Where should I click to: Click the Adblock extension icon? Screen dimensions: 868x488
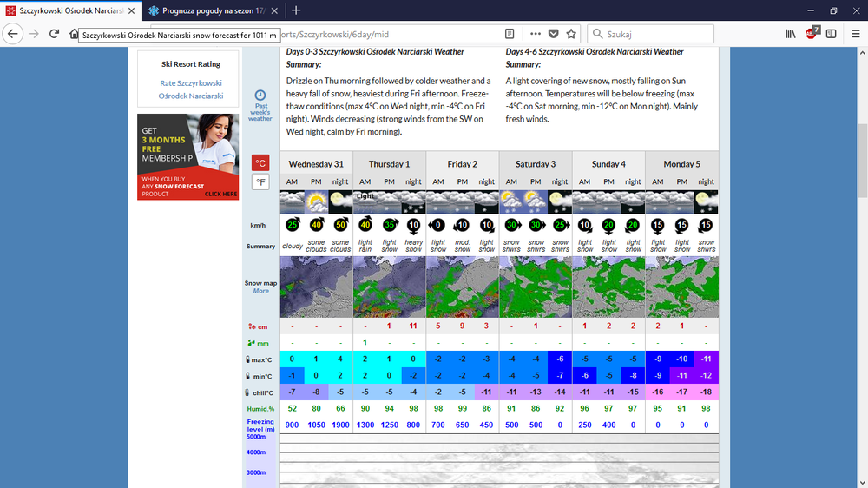pos(812,33)
